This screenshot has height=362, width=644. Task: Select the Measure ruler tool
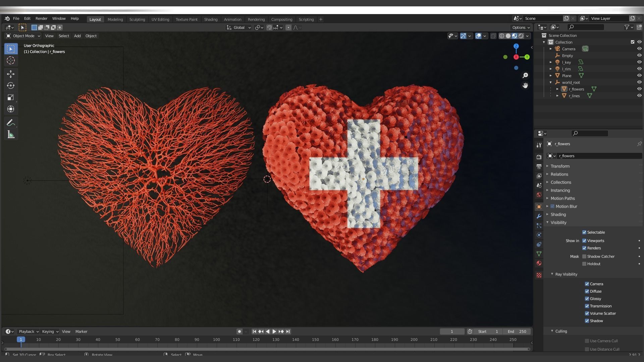(x=11, y=135)
